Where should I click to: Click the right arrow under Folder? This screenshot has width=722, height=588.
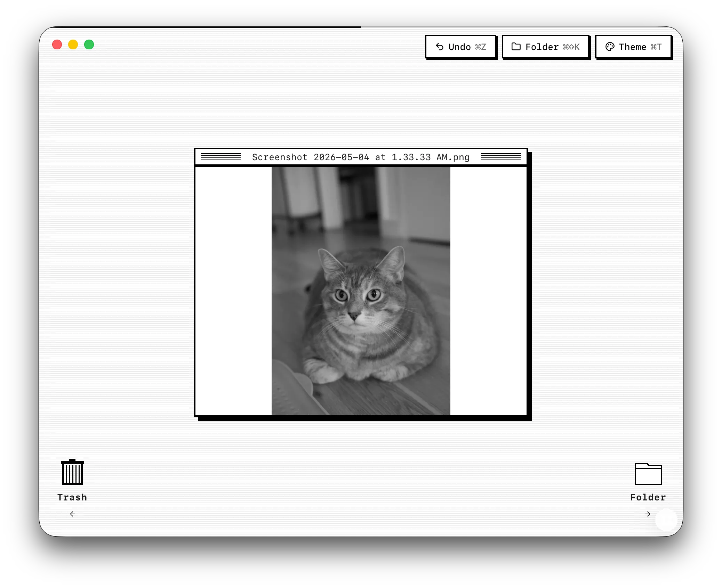[648, 514]
